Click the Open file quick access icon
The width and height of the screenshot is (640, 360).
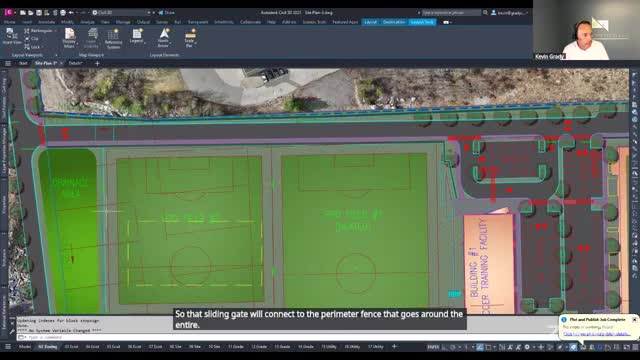(31, 13)
